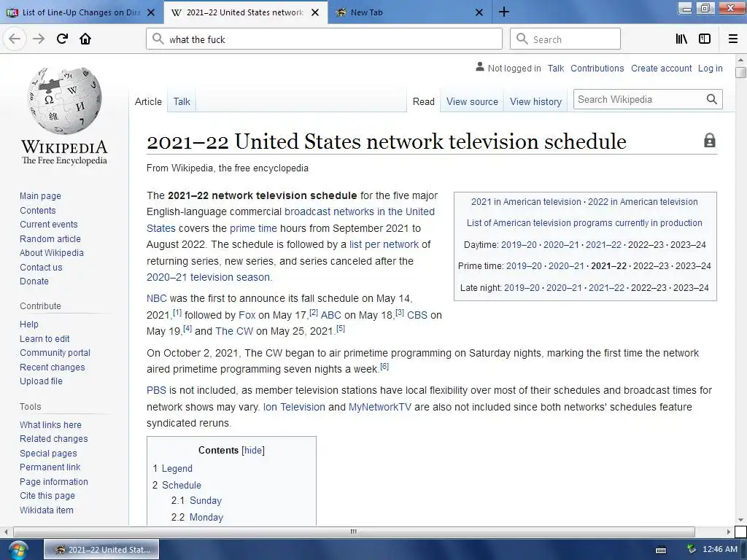This screenshot has width=747, height=560.
Task: Open the Library bookmarks icon
Action: coord(681,39)
